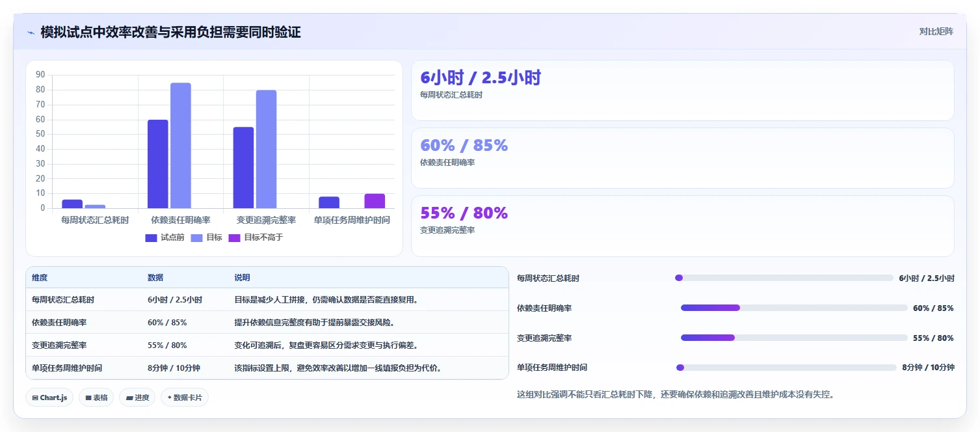The width and height of the screenshot is (980, 432).
Task: Click table value 8分钟 / 10分钟
Action: pyautogui.click(x=174, y=368)
